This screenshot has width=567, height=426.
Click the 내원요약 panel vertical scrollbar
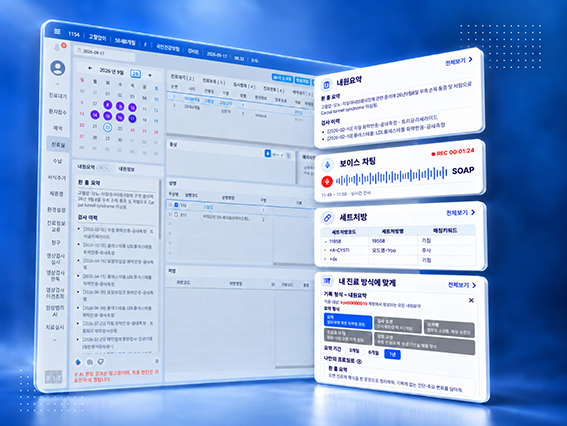[160, 209]
